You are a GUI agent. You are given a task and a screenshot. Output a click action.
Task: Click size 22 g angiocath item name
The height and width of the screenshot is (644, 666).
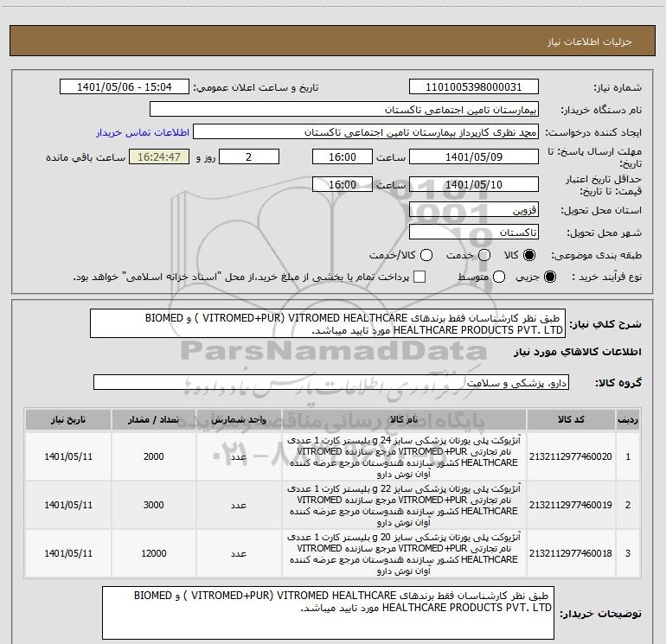pyautogui.click(x=404, y=505)
